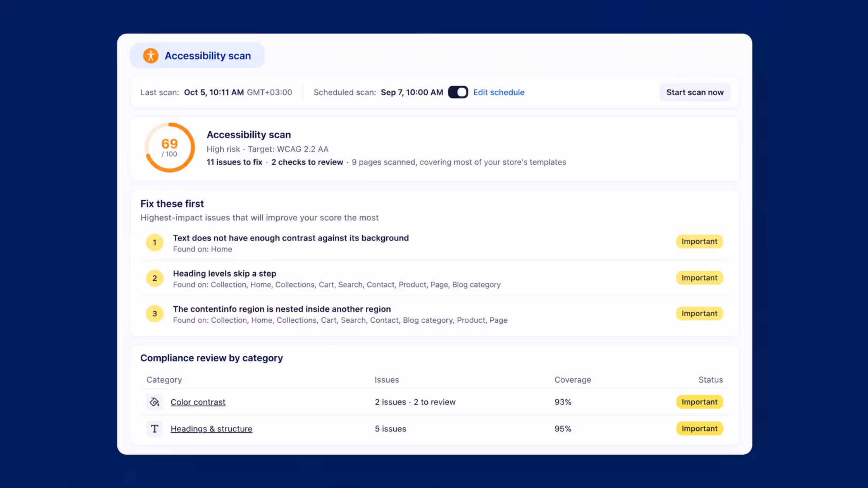Click the number 2 priority badge

155,278
